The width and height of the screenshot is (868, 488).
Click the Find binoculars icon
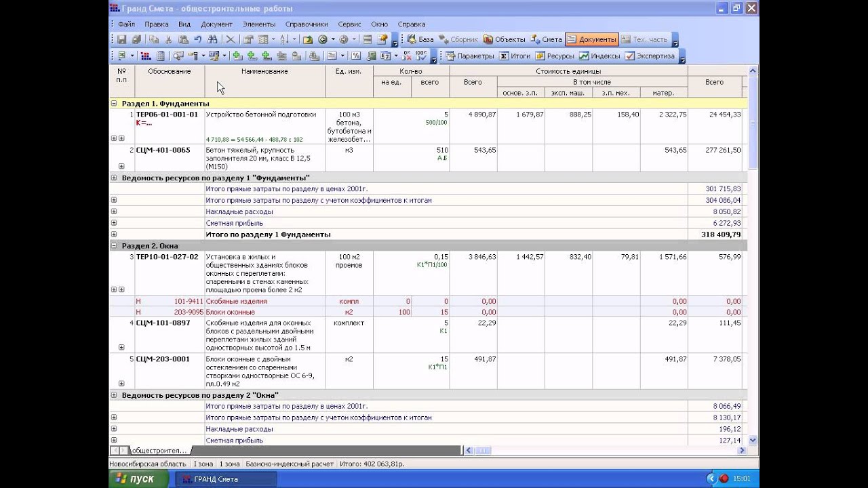point(212,40)
